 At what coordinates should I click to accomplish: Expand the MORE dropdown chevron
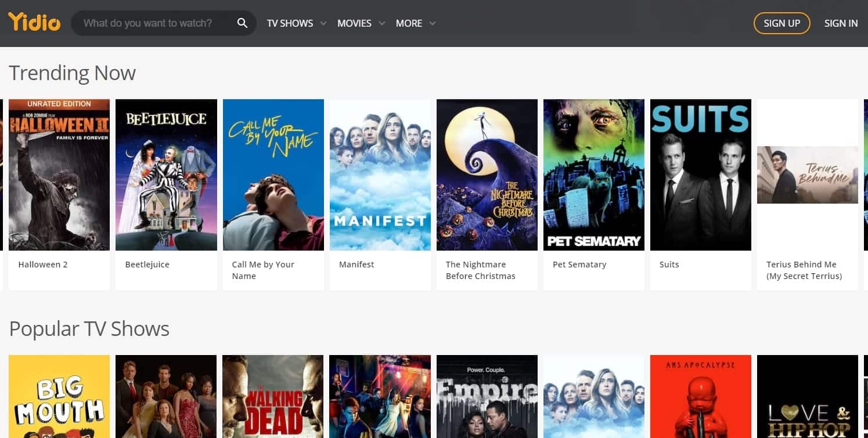point(432,23)
